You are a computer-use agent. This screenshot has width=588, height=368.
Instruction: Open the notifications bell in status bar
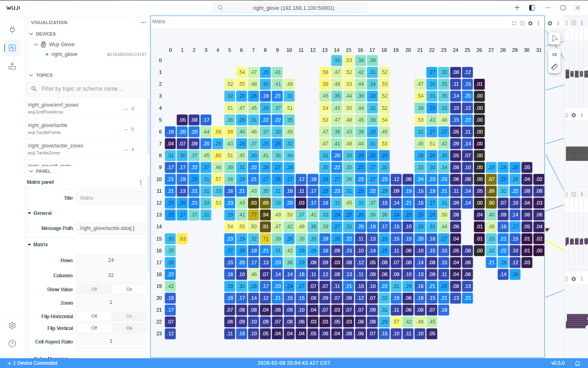578,363
